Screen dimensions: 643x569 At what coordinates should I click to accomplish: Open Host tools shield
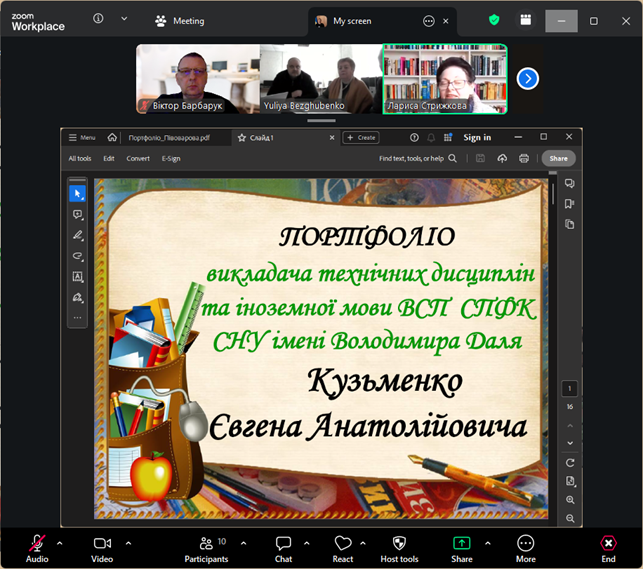point(399,549)
